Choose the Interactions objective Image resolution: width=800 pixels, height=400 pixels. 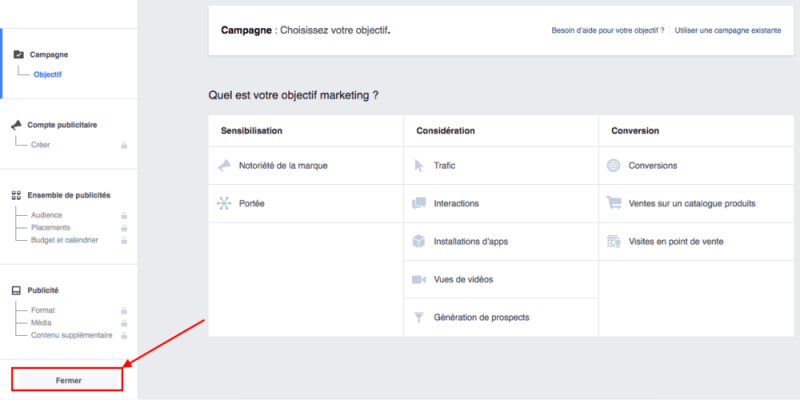pyautogui.click(x=501, y=204)
